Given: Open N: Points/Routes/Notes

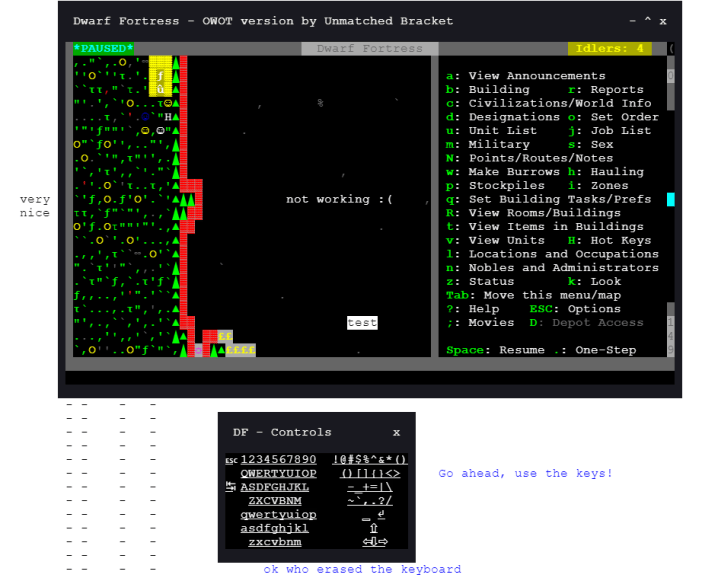Looking at the screenshot, I should point(530,158).
